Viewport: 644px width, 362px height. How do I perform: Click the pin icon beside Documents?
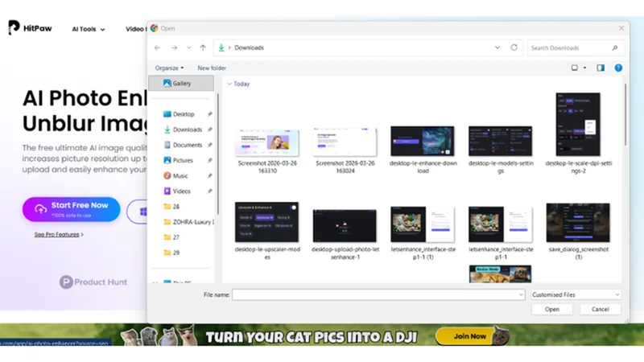(x=210, y=145)
